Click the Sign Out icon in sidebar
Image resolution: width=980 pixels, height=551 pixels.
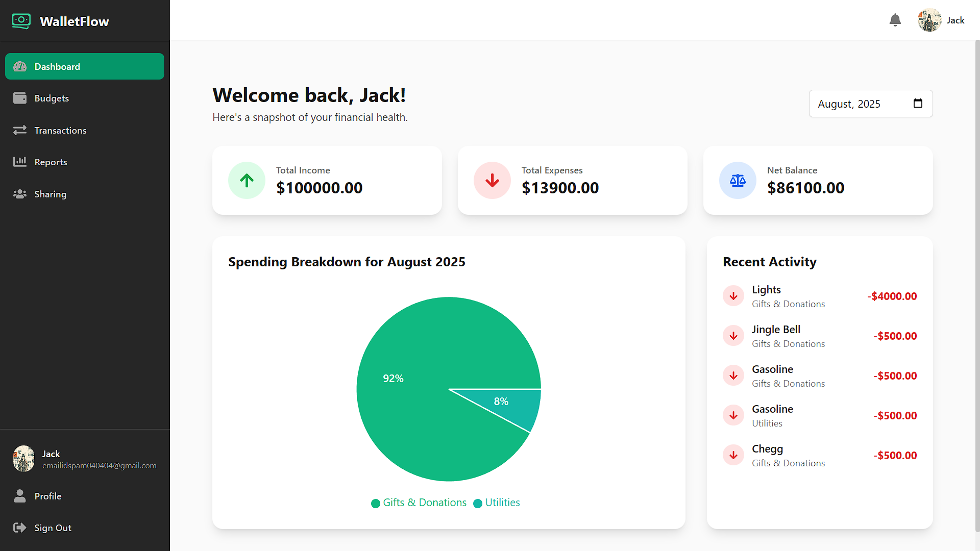tap(20, 528)
